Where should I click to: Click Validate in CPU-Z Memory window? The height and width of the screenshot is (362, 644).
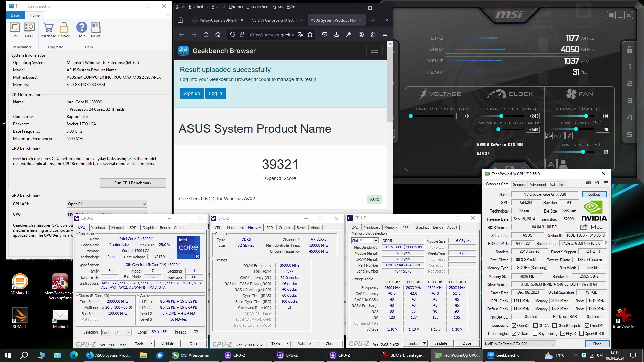304,344
